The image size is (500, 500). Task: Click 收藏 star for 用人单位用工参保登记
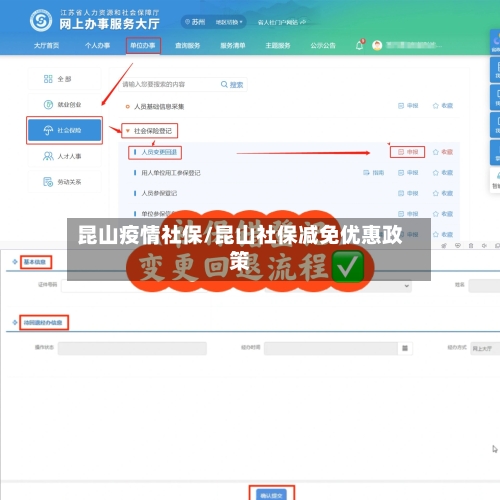[x=443, y=173]
